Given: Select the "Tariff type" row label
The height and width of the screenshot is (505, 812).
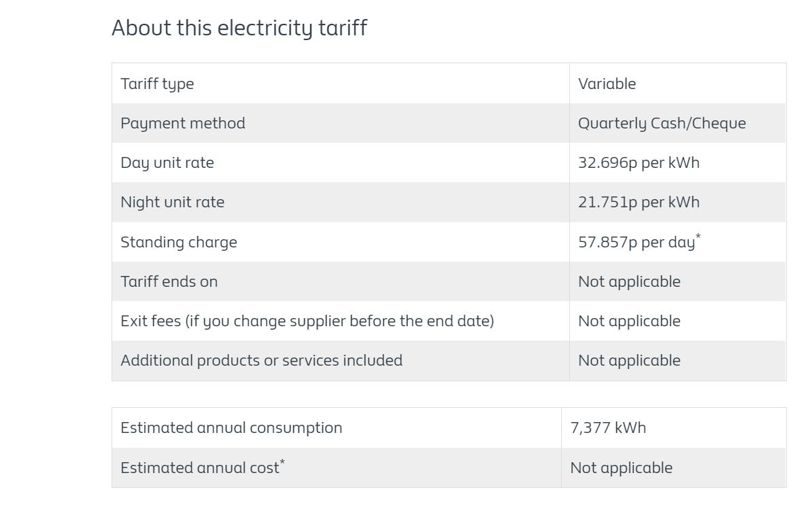Looking at the screenshot, I should pos(157,84).
